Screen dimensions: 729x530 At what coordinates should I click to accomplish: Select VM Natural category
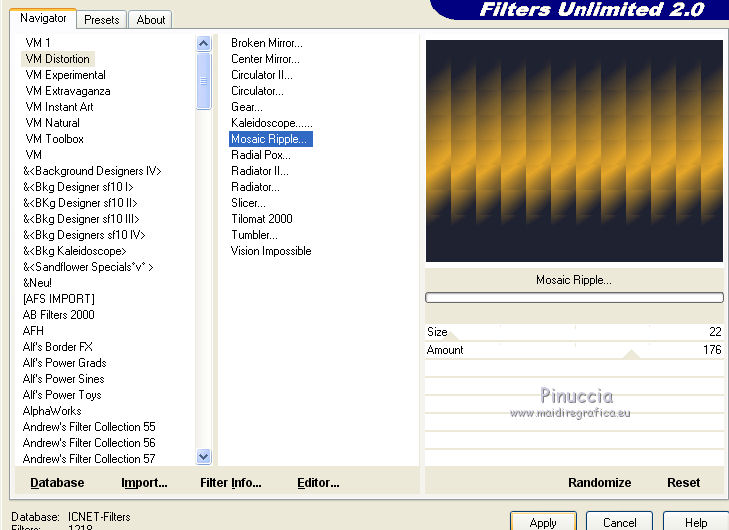pyautogui.click(x=53, y=123)
